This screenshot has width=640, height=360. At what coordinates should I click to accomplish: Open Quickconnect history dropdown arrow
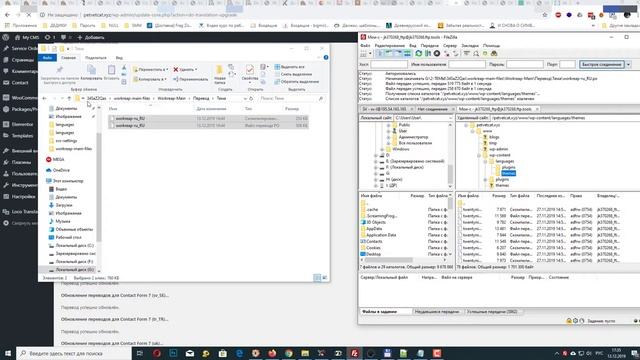pos(629,64)
